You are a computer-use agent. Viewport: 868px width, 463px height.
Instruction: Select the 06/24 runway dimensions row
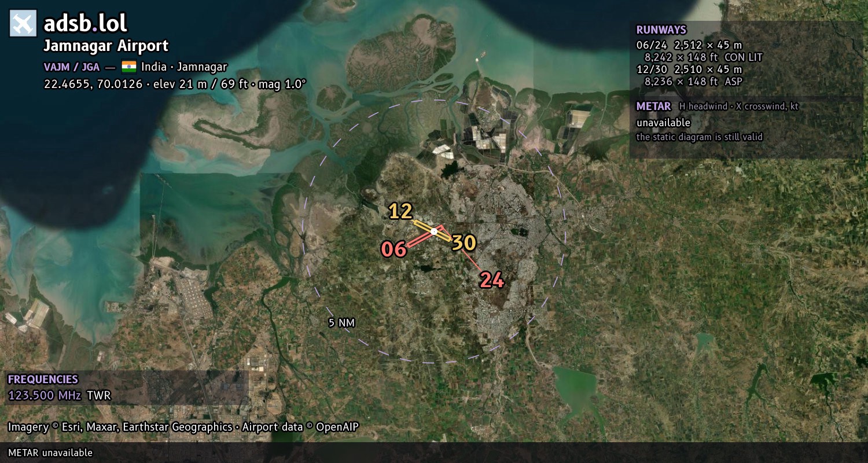(x=689, y=45)
